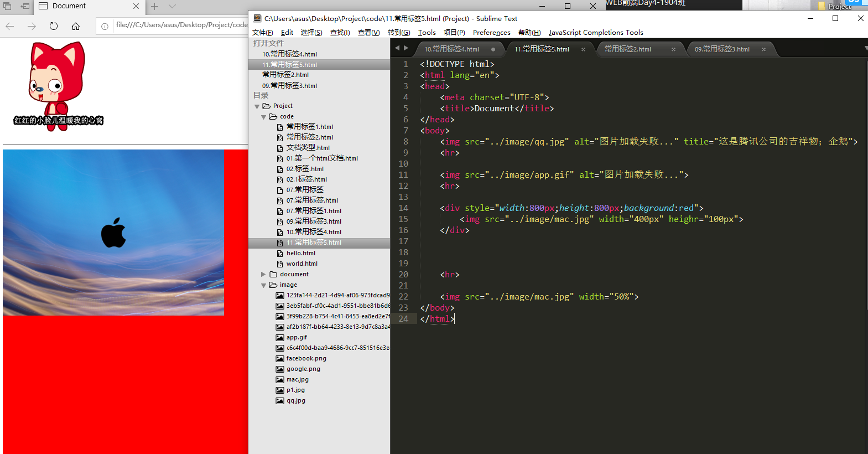Open JavaScript Completions Tools menu
Screen dimensions: 868x454
click(596, 33)
